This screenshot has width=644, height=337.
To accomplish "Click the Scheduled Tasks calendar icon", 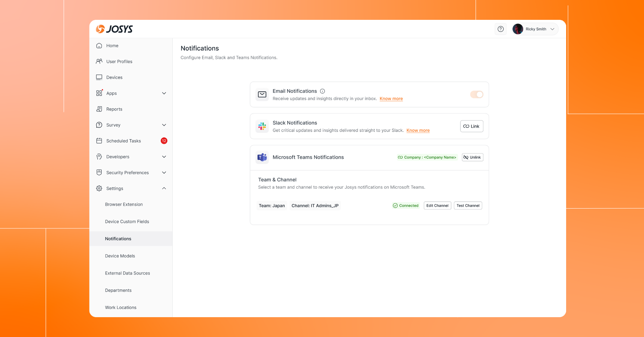I will [99, 141].
